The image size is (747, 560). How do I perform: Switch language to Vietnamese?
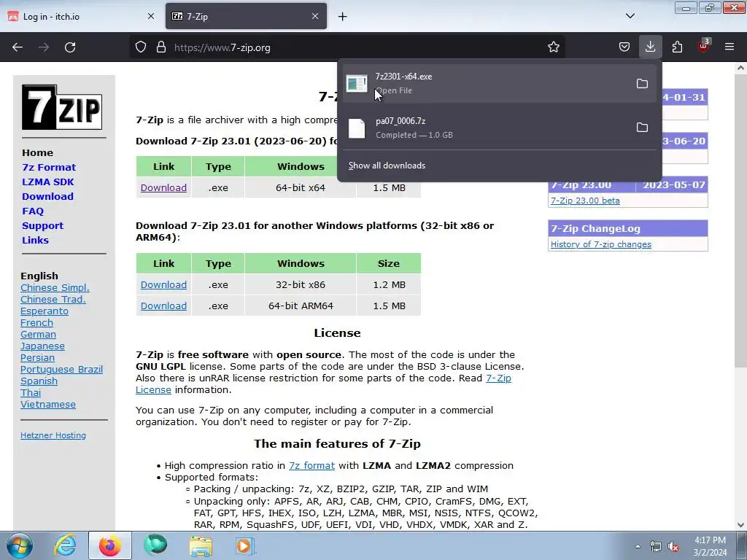click(x=47, y=404)
